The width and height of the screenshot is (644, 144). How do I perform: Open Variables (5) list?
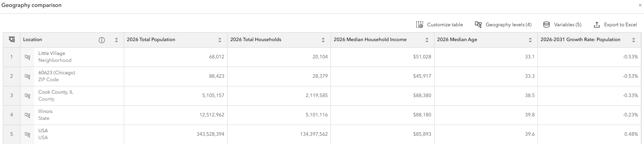[x=562, y=25]
